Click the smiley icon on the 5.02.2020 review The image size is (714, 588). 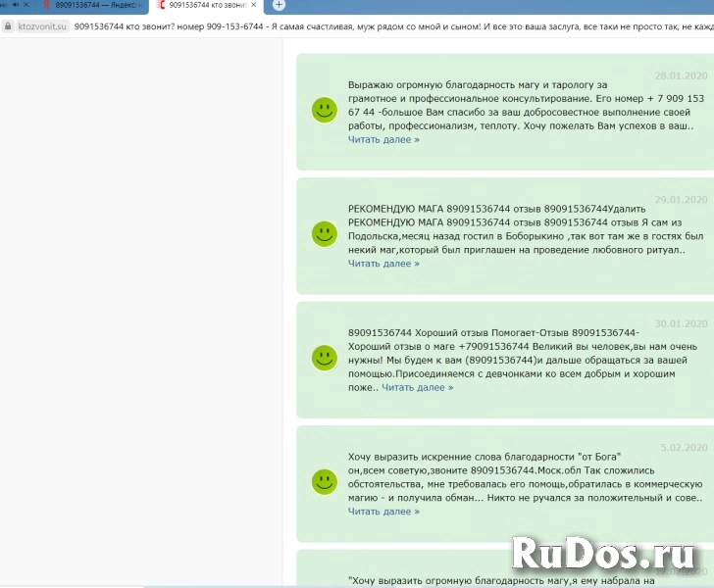[324, 481]
